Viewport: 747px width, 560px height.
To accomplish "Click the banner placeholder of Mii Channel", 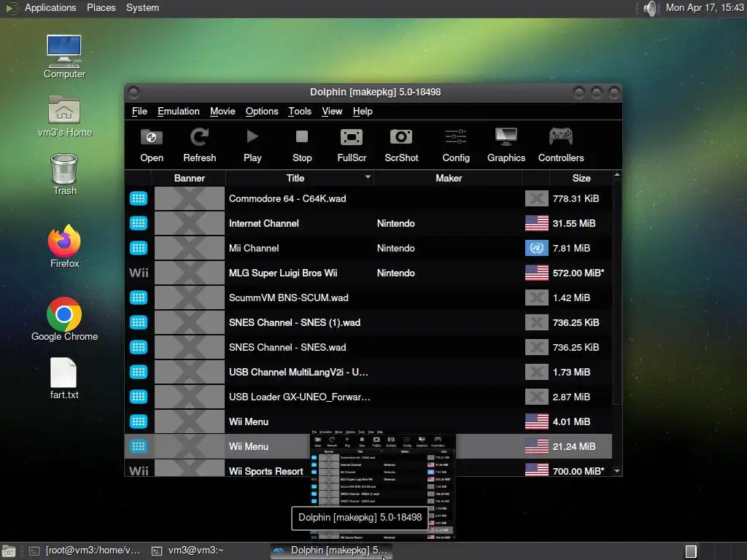I will [189, 248].
